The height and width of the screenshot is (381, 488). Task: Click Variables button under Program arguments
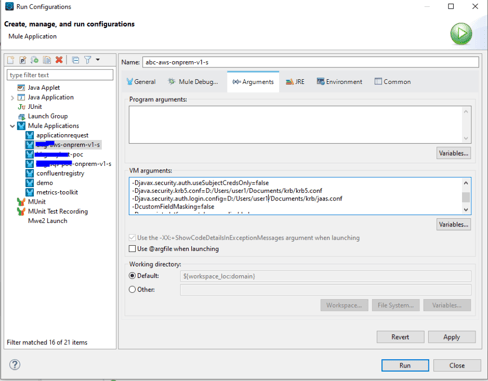(453, 153)
